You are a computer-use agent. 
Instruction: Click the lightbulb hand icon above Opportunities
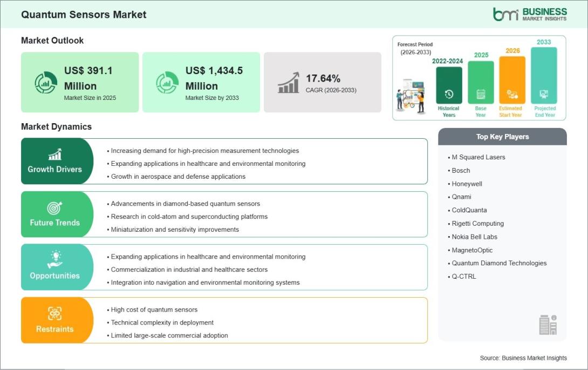[x=54, y=260]
